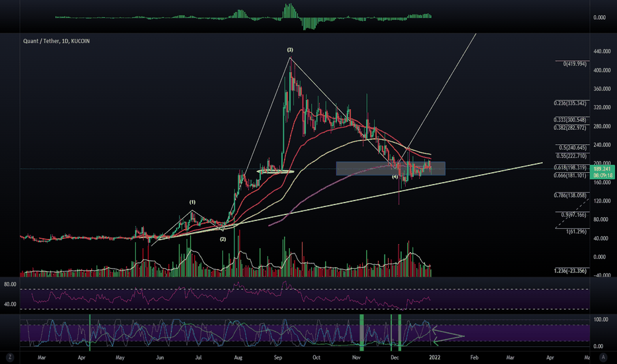This screenshot has width=617, height=364.
Task: Click the Sep label on the time axis
Action: coord(278,357)
